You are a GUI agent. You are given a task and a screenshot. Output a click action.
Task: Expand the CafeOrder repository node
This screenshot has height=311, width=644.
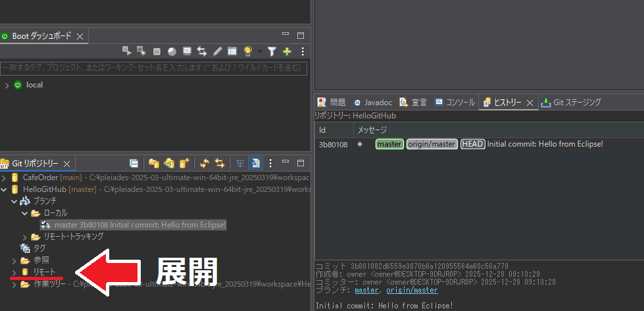click(5, 178)
